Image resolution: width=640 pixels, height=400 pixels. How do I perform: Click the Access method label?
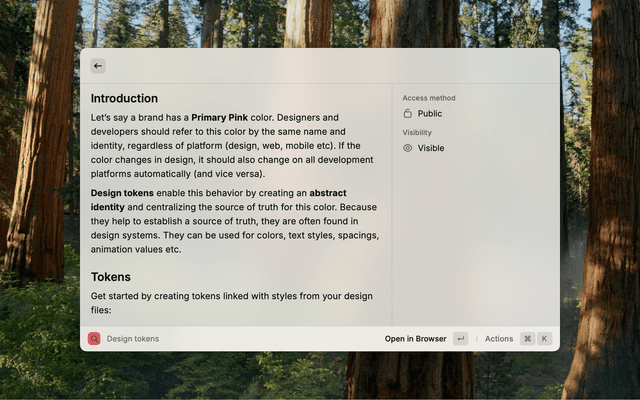pos(428,98)
